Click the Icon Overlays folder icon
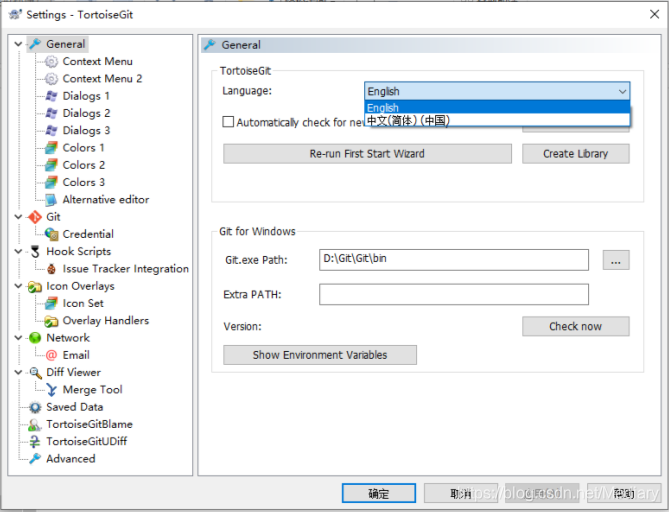Viewport: 669px width, 512px height. click(35, 286)
